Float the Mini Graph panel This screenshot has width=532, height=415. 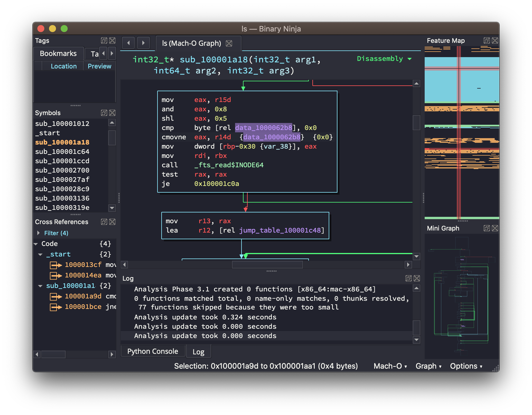[487, 228]
